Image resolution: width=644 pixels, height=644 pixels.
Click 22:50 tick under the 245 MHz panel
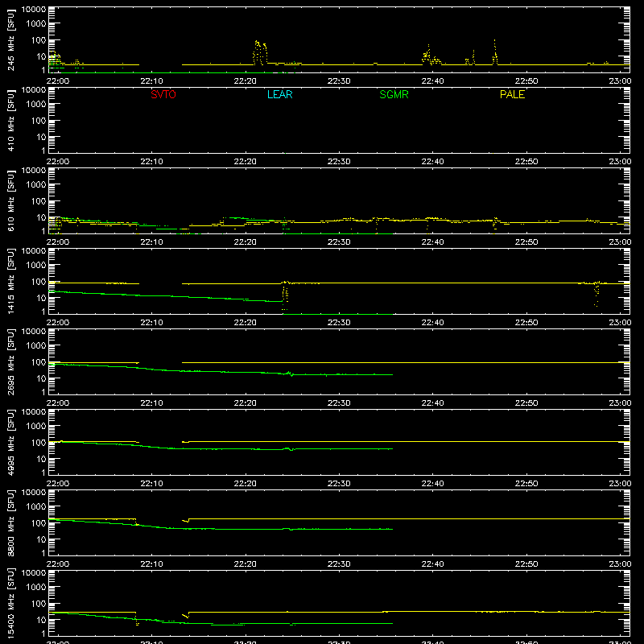click(x=526, y=81)
